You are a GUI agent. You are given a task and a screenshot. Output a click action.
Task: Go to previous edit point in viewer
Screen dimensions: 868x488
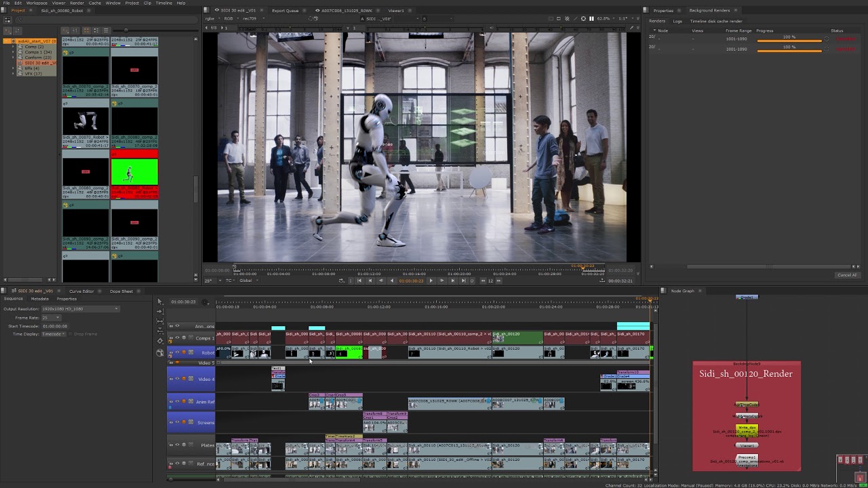pyautogui.click(x=370, y=281)
